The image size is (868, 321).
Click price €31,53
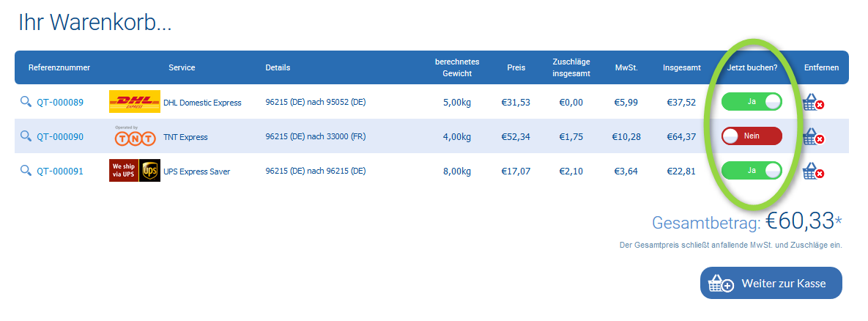[x=516, y=103]
